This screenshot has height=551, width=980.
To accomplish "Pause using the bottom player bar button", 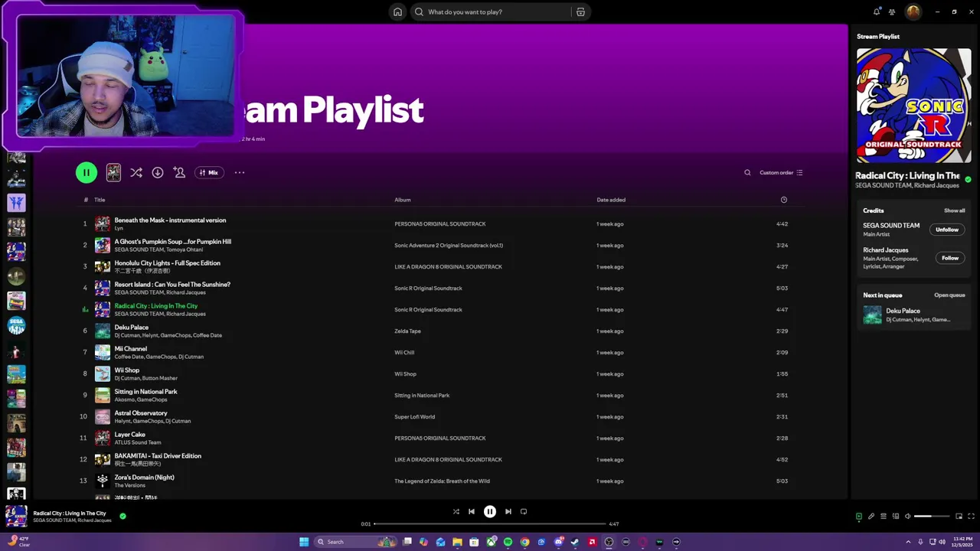I will [490, 512].
